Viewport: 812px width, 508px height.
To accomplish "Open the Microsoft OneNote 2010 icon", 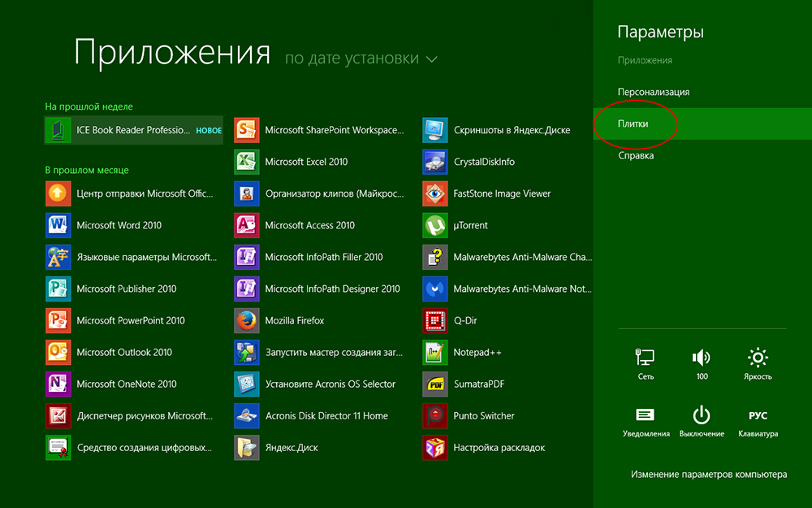I will coord(58,384).
